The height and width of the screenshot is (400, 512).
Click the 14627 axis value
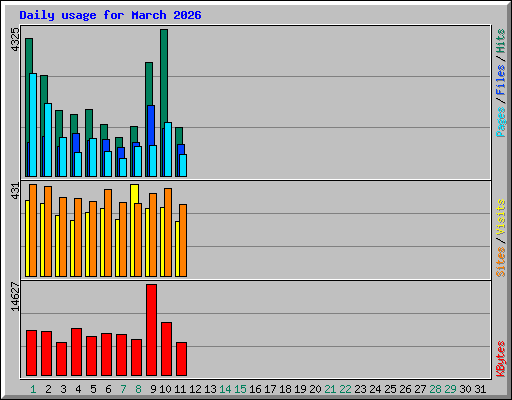coord(15,297)
